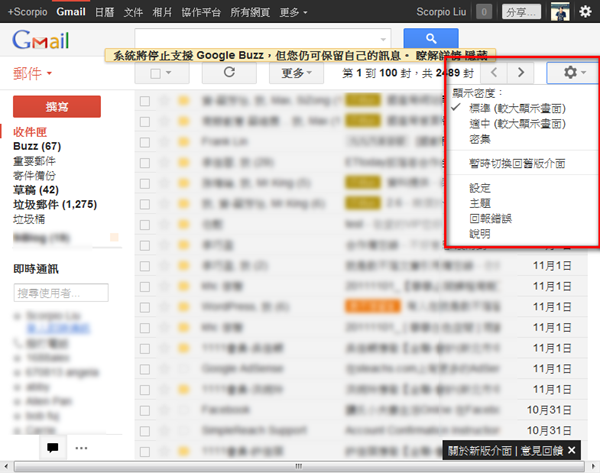This screenshot has width=600, height=473.
Task: Tick the checkbox in the Facebook email row
Action: pos(145,410)
